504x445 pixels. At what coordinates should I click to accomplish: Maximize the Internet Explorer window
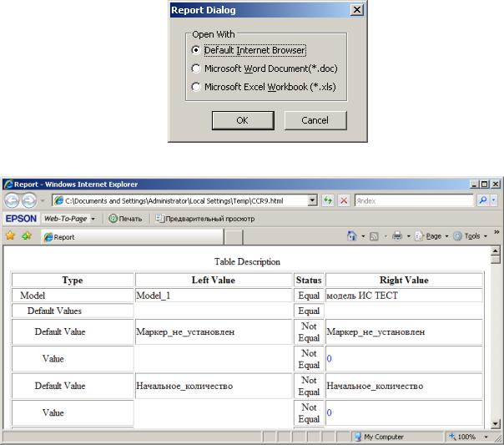[x=485, y=185]
